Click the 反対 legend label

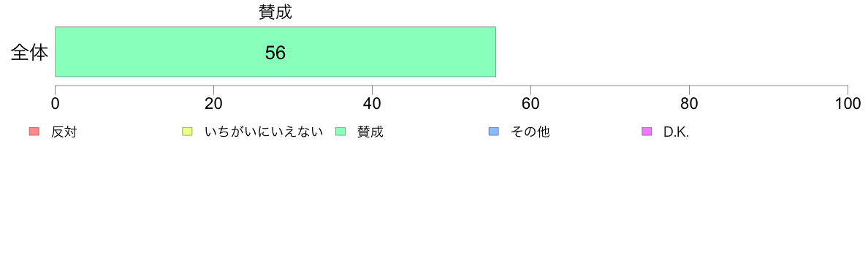[x=64, y=132]
